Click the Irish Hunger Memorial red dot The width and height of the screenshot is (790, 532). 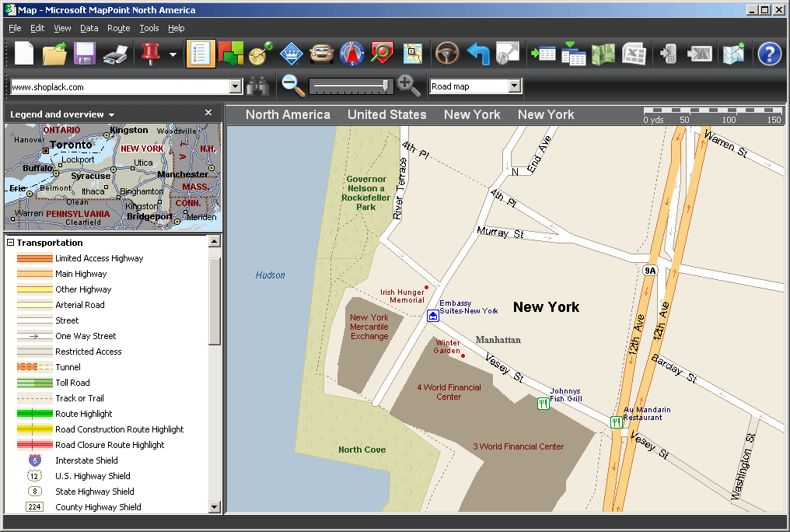426,288
